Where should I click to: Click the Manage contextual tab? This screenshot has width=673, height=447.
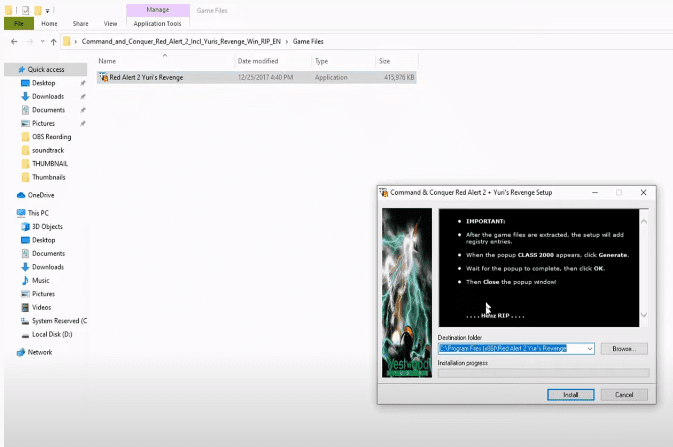coord(158,9)
